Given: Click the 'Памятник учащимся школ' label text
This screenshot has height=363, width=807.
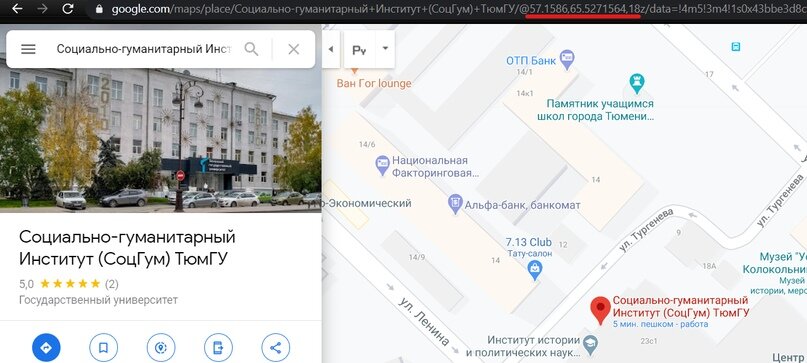Looking at the screenshot, I should pos(595,110).
